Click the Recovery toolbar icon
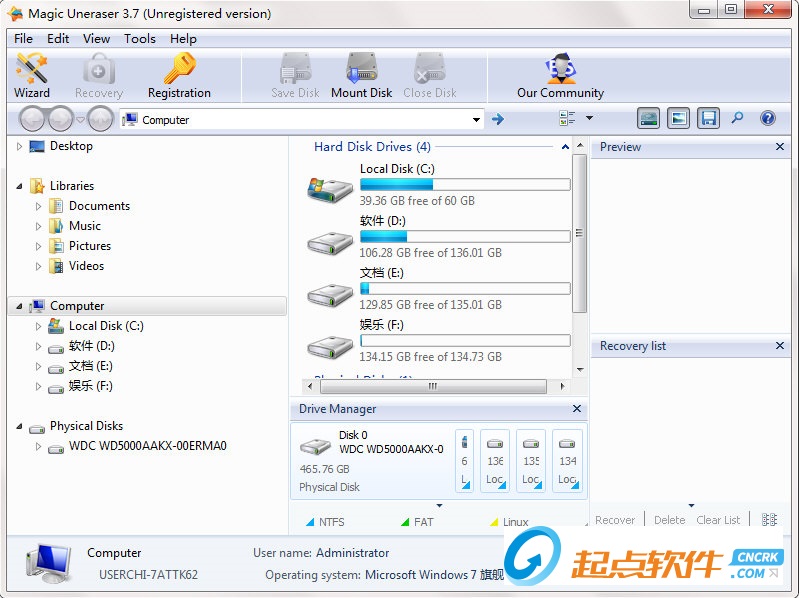 [99, 75]
